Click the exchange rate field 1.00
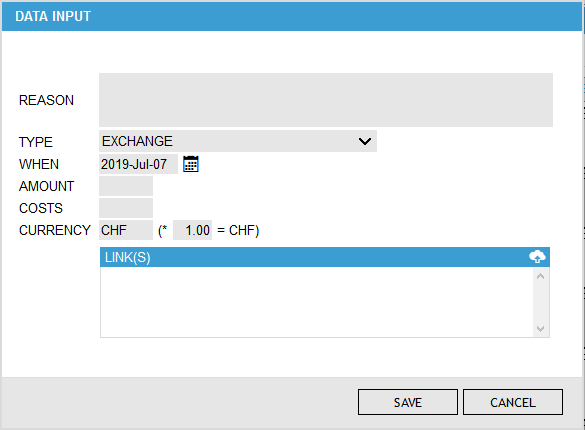 click(x=193, y=230)
